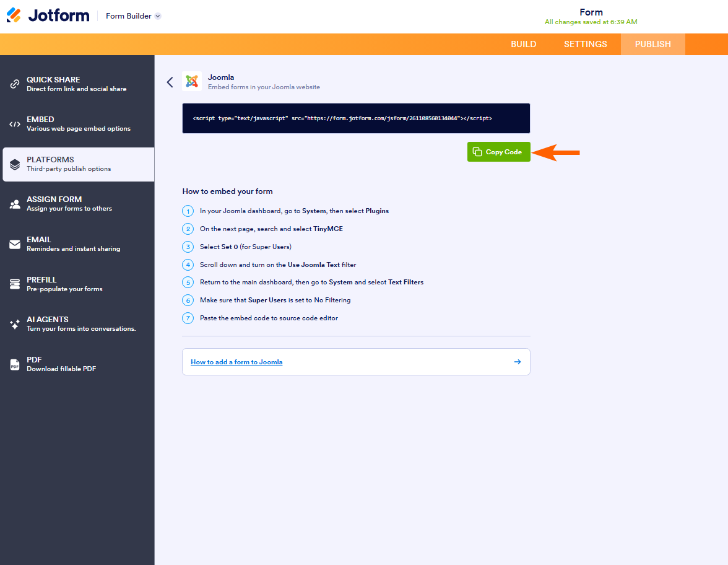
Task: Click the Prefill icon in sidebar
Action: tap(15, 284)
